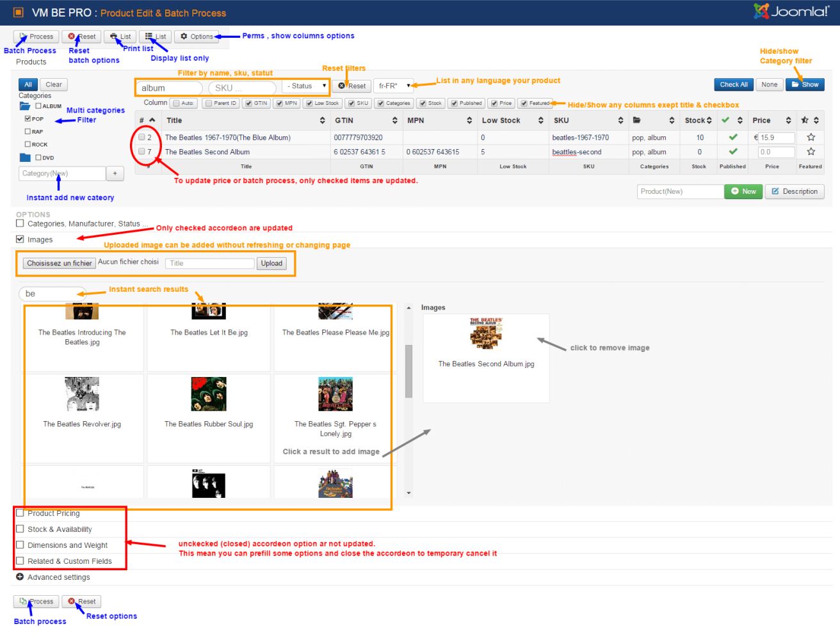
Task: Open the Options gear toolbar button
Action: (197, 36)
